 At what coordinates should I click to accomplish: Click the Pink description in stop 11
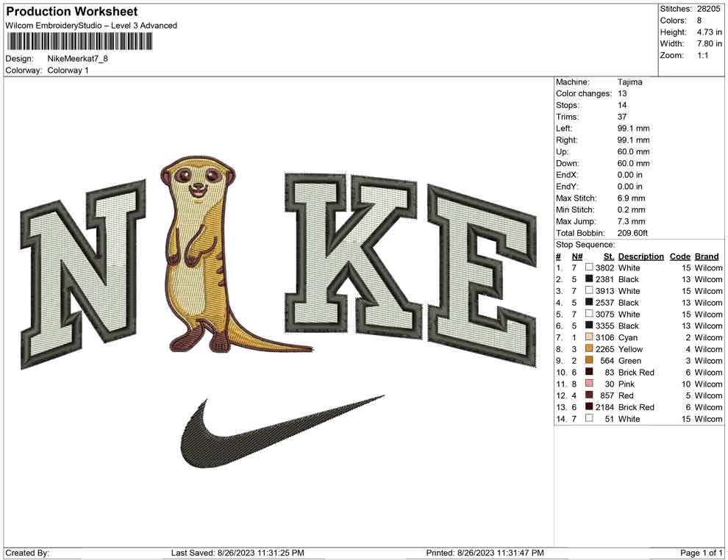pyautogui.click(x=627, y=384)
